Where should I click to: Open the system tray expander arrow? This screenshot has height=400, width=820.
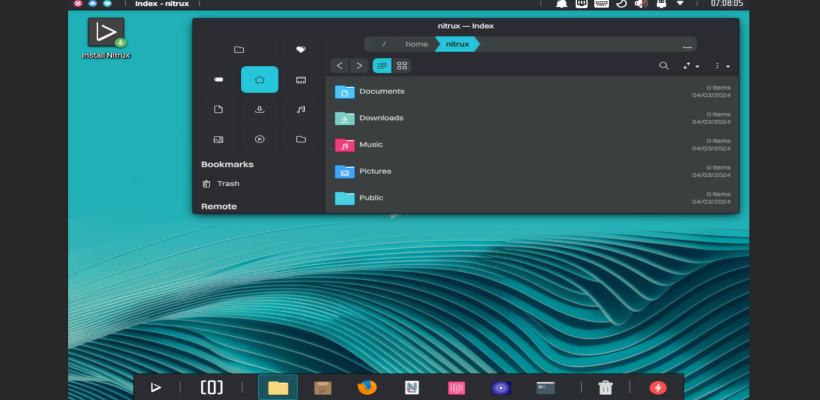681,4
